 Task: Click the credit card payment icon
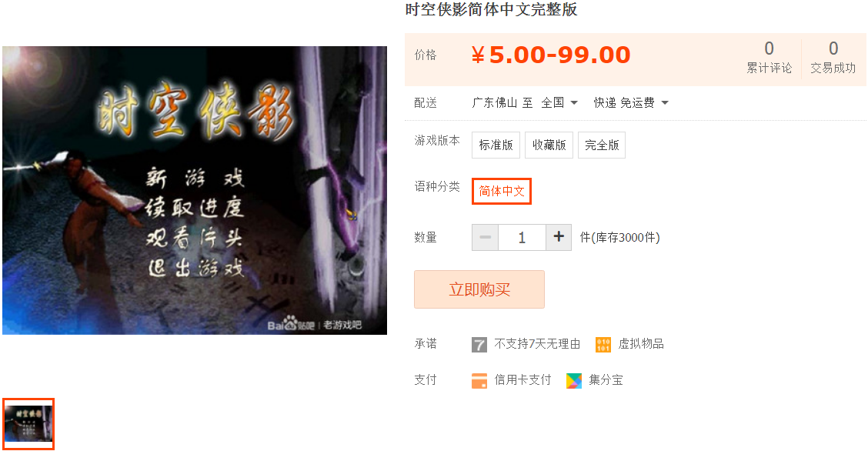(479, 381)
